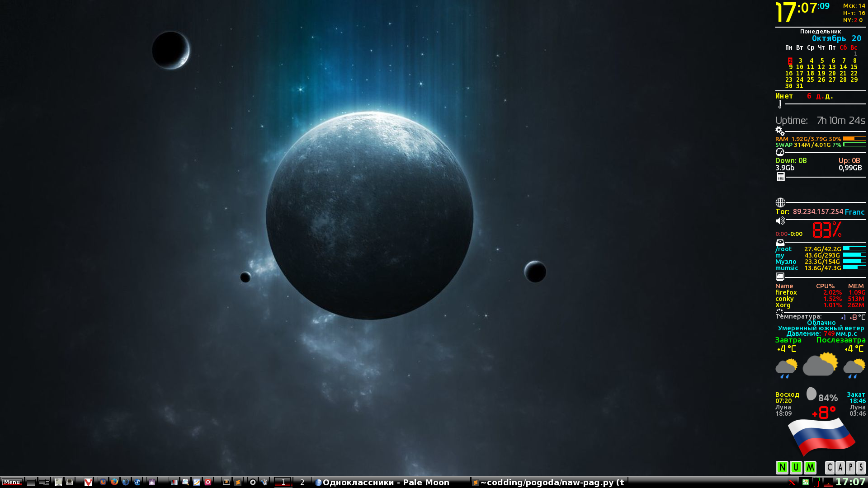Click the first orange Sublime launcher icon
The image size is (868, 488).
click(x=226, y=482)
